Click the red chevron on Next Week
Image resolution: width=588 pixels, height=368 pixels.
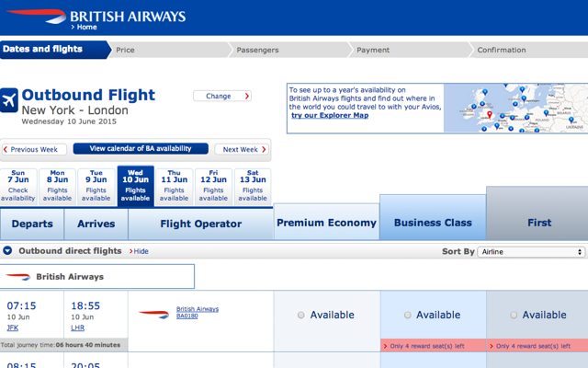pyautogui.click(x=264, y=149)
